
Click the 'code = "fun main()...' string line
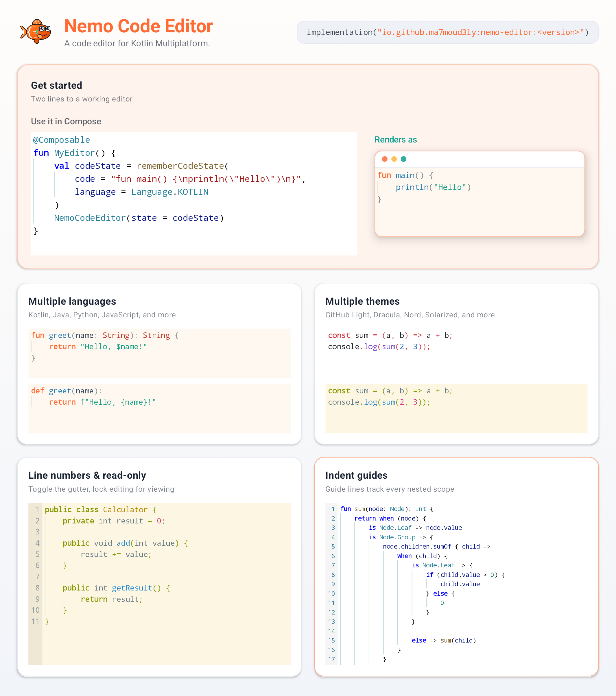point(191,179)
